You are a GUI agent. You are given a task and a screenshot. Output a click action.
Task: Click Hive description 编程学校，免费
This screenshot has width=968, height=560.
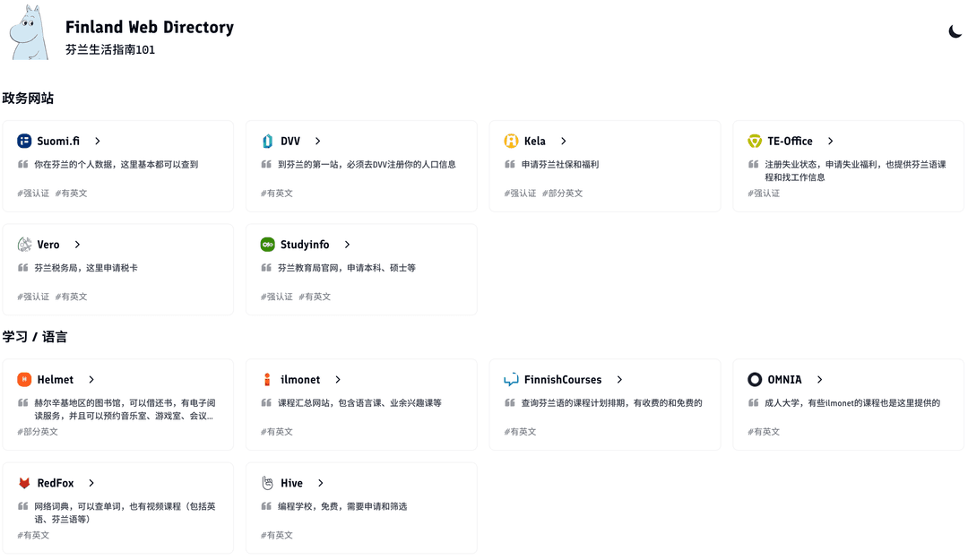click(342, 506)
